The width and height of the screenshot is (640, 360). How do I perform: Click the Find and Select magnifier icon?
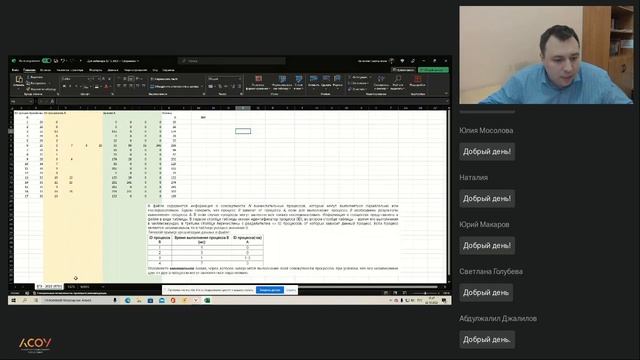click(398, 78)
